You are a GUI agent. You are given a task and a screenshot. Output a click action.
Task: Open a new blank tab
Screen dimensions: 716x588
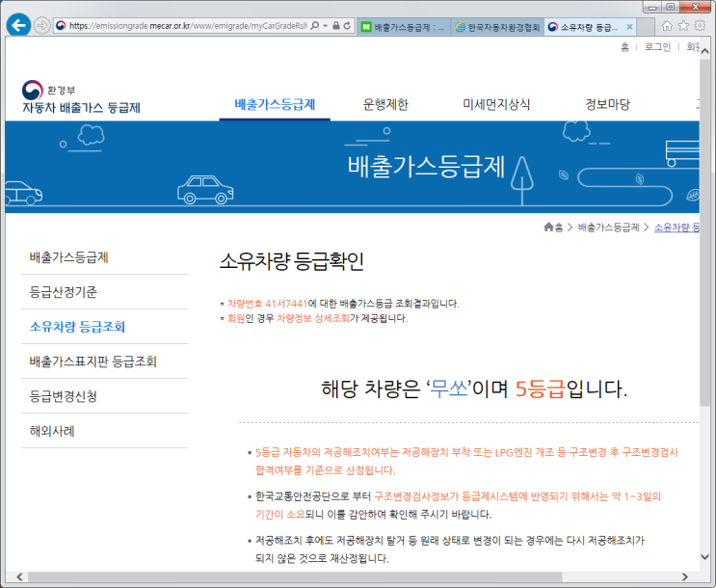[x=646, y=27]
